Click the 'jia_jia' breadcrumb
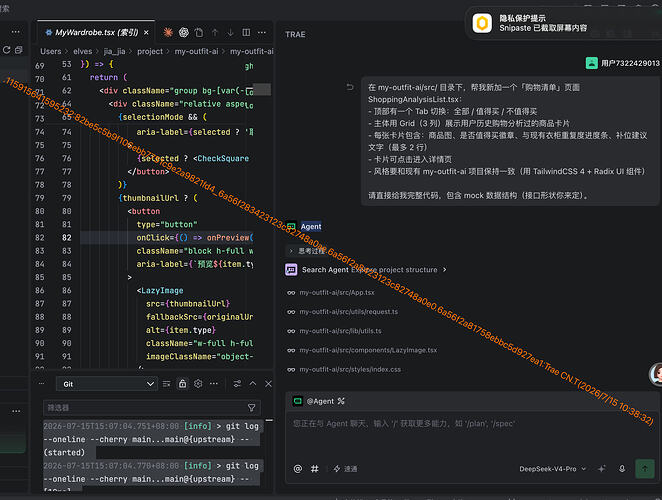Image resolution: width=662 pixels, height=500 pixels. (114, 51)
